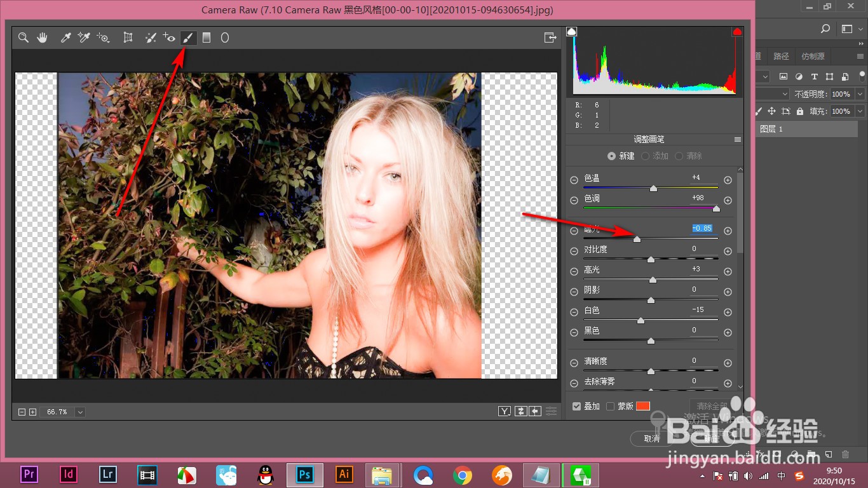This screenshot has width=868, height=488.
Task: Toggle shadow clipping warning in histogram
Action: point(571,32)
